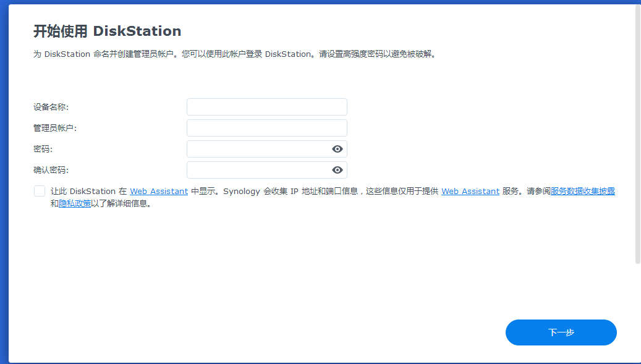The width and height of the screenshot is (641, 364).
Task: Click the intro sentence starting 为 DiskStation 命名
Action: point(235,54)
